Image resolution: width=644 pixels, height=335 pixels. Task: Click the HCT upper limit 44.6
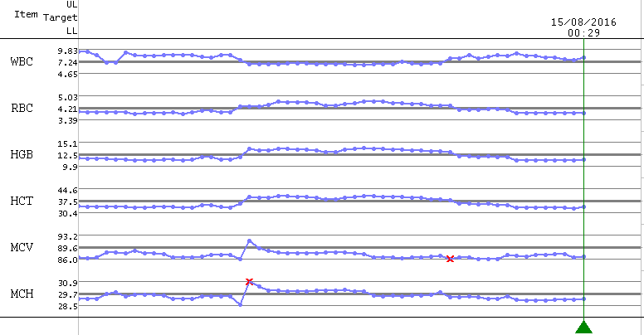point(67,190)
